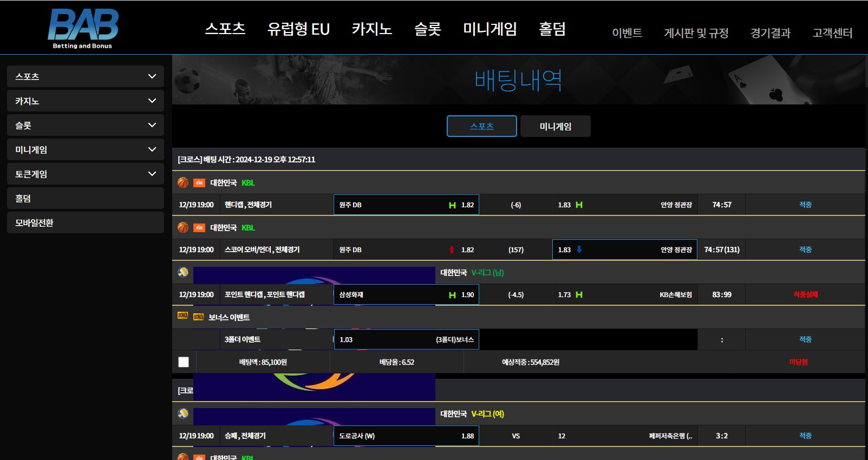Click 적중 status in the 도로공사 row
Viewport: 868px width, 460px height.
[805, 436]
